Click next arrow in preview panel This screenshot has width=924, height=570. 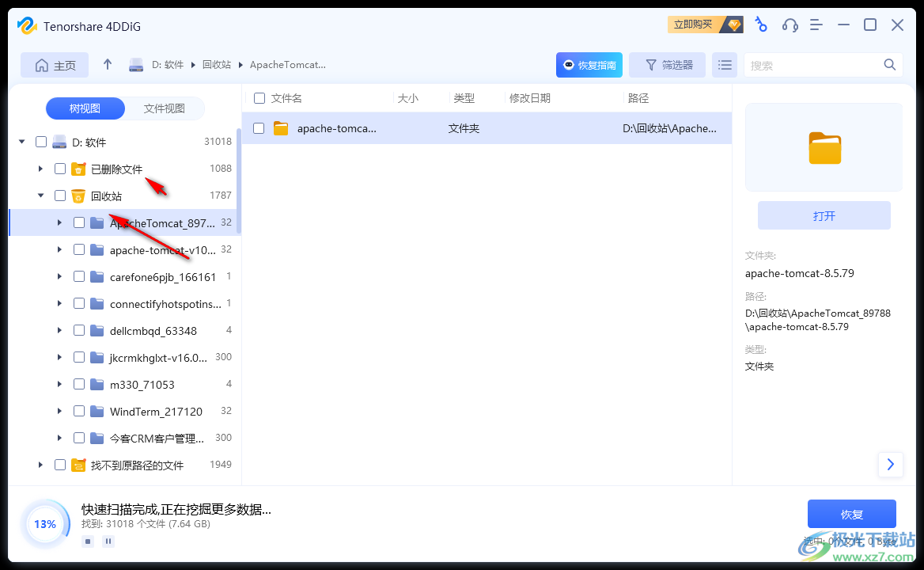pyautogui.click(x=891, y=465)
